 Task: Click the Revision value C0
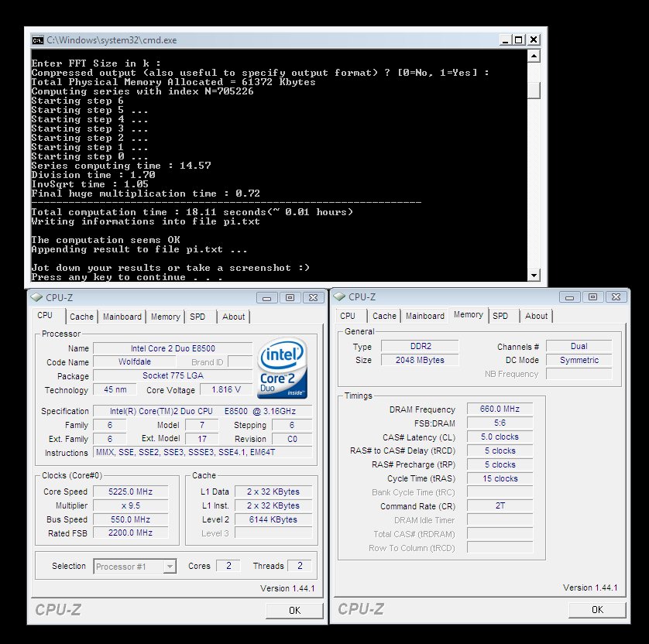(292, 439)
